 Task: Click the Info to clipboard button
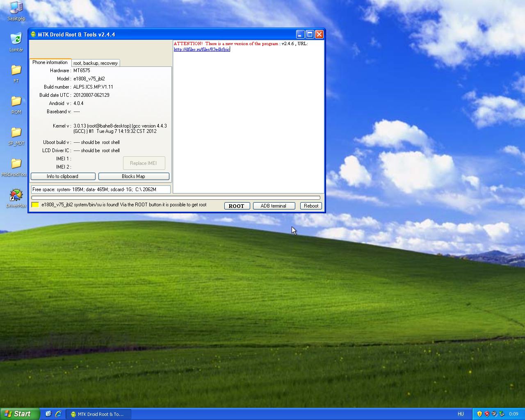(x=63, y=176)
